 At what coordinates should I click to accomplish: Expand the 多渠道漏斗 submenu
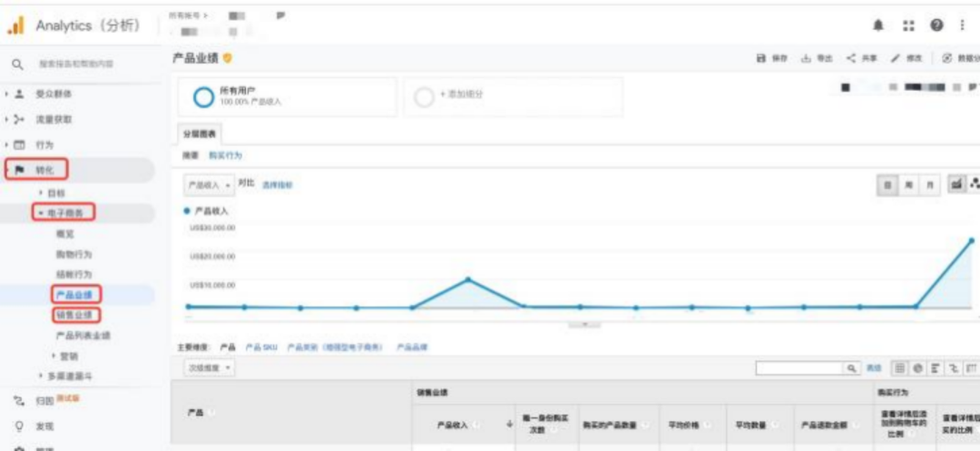[x=41, y=376]
